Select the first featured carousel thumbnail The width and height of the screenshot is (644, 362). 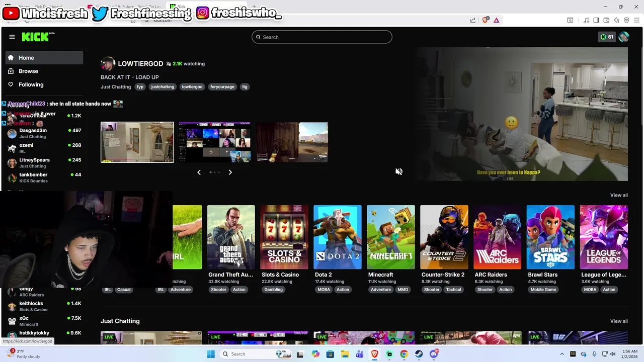point(137,142)
